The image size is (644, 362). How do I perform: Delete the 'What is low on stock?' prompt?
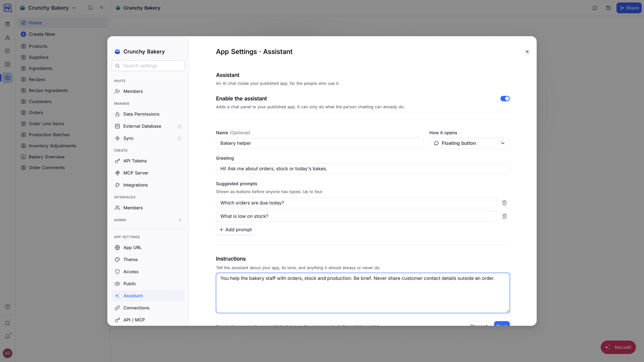pos(504,216)
